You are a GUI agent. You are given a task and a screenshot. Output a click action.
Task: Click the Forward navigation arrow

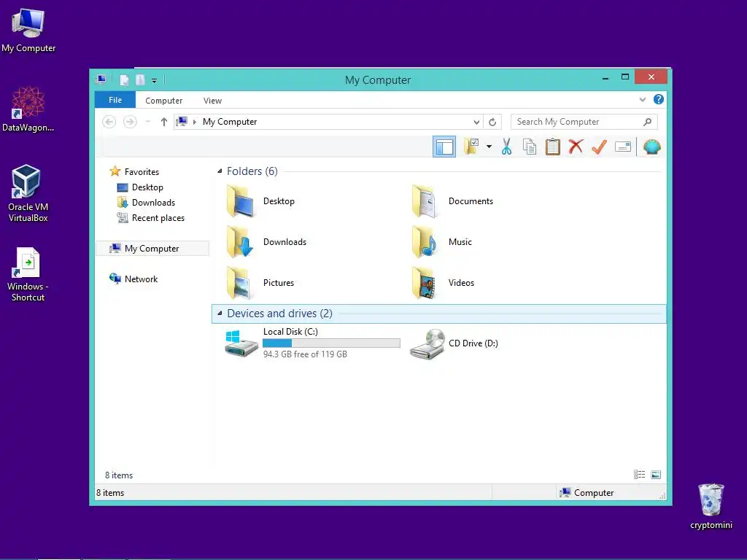pos(130,122)
